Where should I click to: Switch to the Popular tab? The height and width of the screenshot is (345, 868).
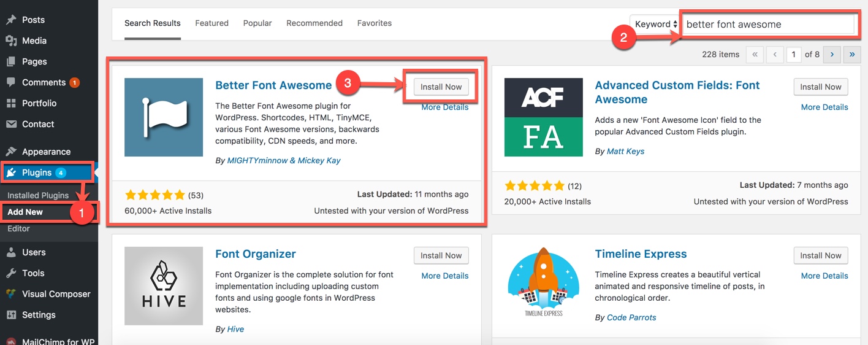(x=257, y=23)
